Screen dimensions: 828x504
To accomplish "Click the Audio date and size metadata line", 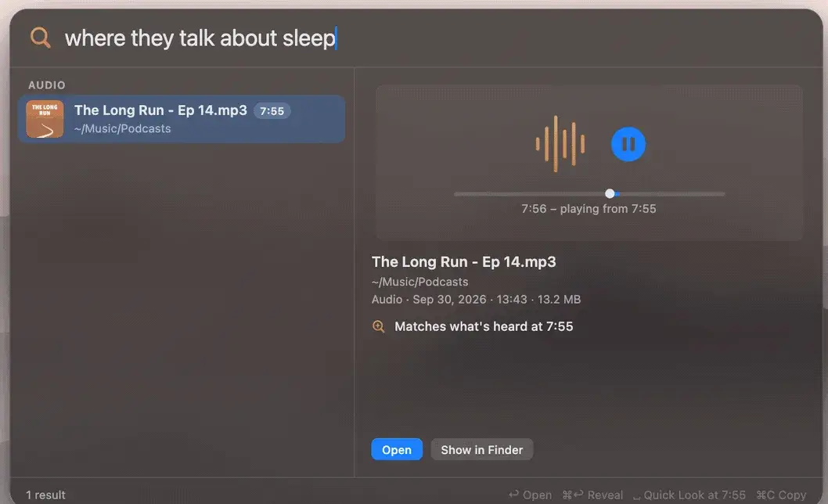I will tap(477, 300).
